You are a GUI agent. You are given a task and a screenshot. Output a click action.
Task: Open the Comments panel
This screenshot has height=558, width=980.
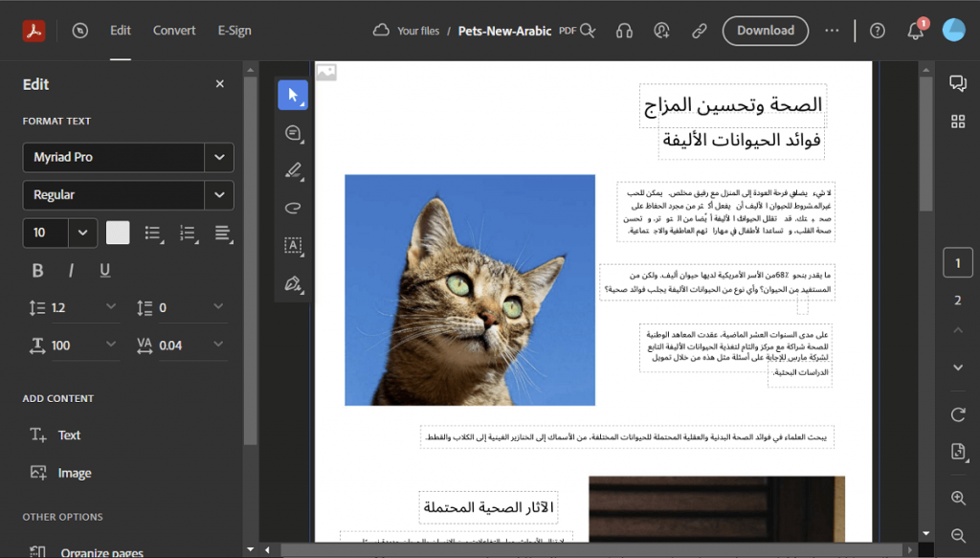pos(958,83)
